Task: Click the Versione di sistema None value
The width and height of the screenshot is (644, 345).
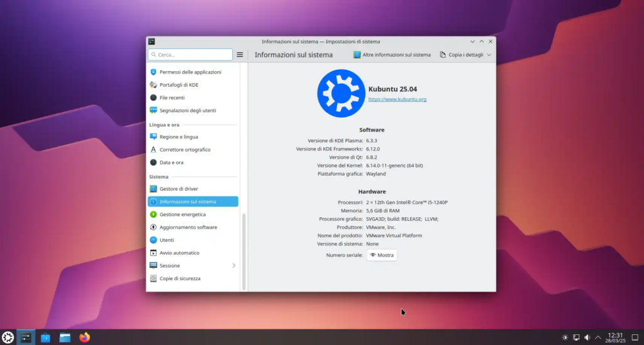Action: [372, 244]
